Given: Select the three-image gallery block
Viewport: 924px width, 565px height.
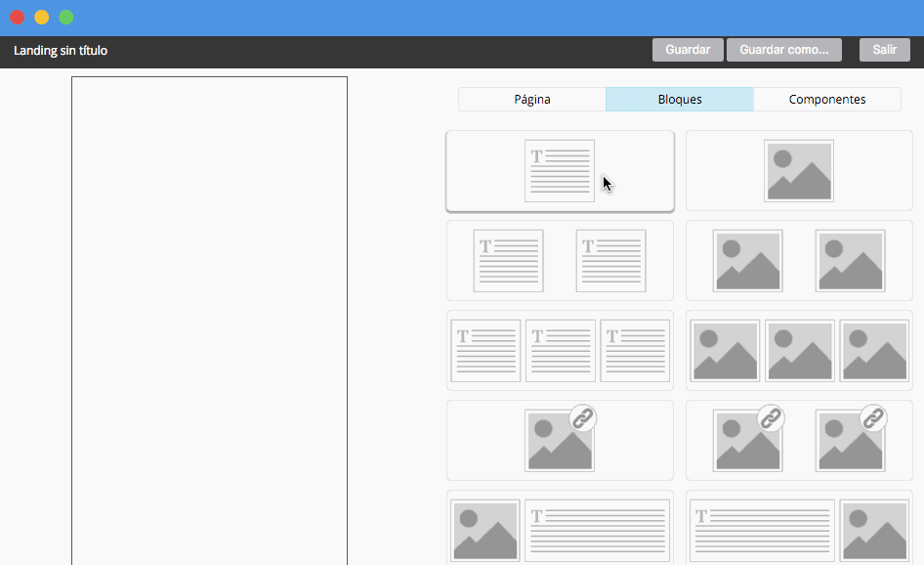Looking at the screenshot, I should (799, 350).
